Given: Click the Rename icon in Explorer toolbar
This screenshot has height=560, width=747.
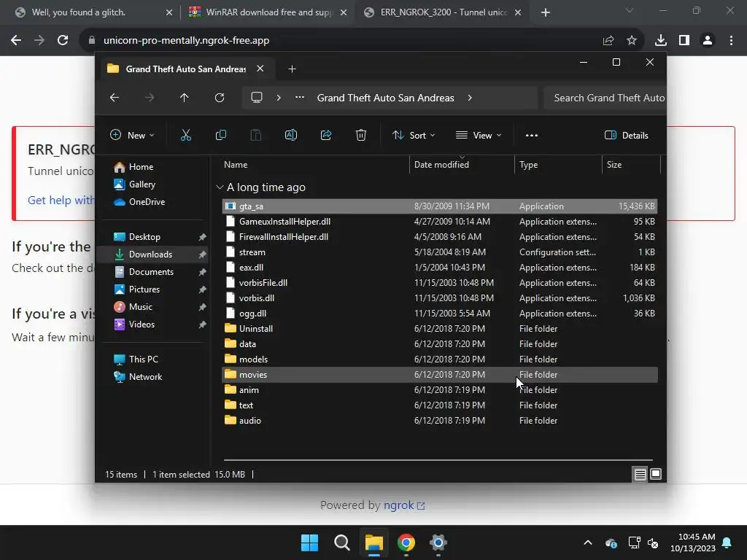Looking at the screenshot, I should [x=290, y=135].
